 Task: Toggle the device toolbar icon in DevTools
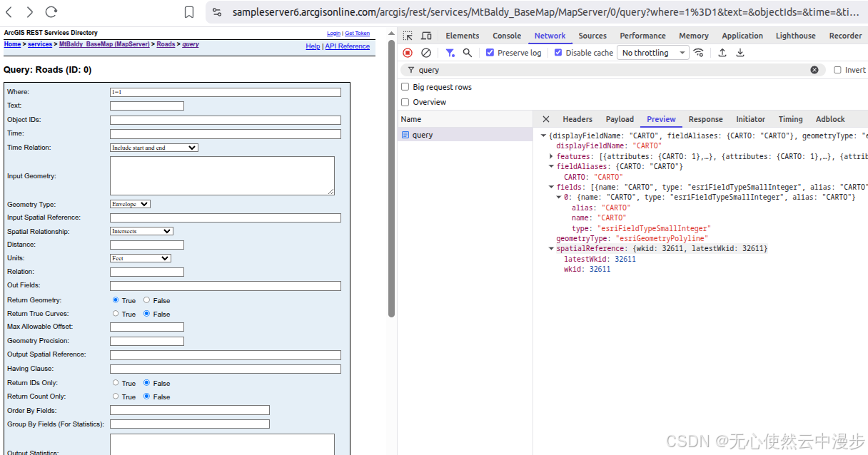tap(426, 36)
